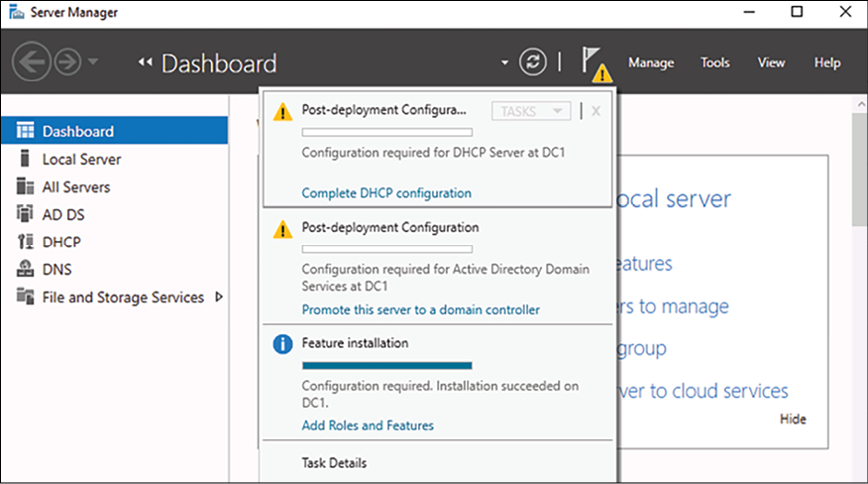This screenshot has height=484, width=868.
Task: Click the 'Post-deployment Configuration' AD DS heading
Action: (390, 227)
